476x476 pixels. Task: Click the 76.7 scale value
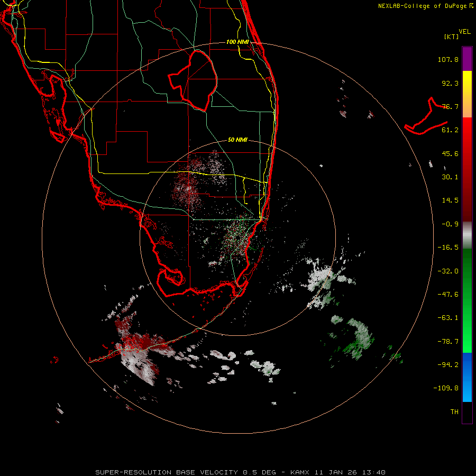coord(450,106)
